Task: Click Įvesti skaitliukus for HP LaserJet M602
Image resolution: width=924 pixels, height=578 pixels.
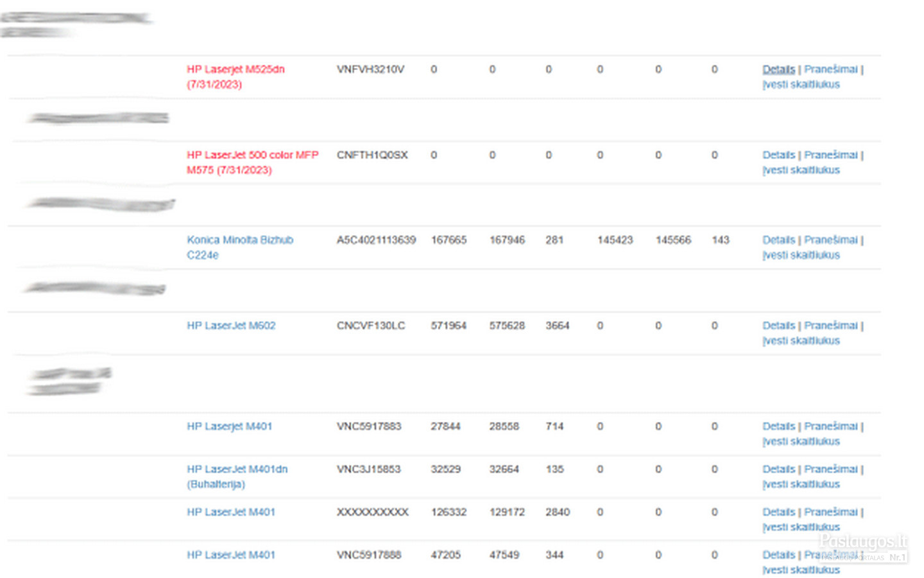Action: (x=801, y=341)
